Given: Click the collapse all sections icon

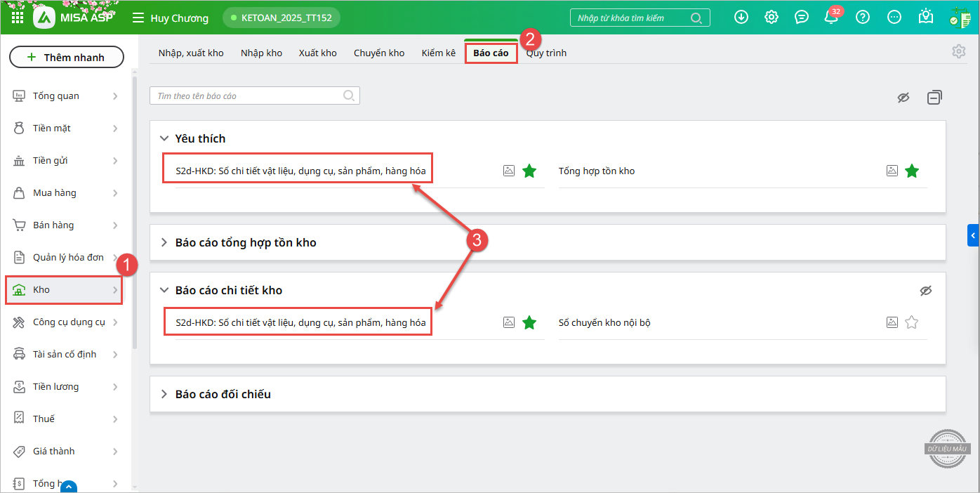Looking at the screenshot, I should coord(934,98).
